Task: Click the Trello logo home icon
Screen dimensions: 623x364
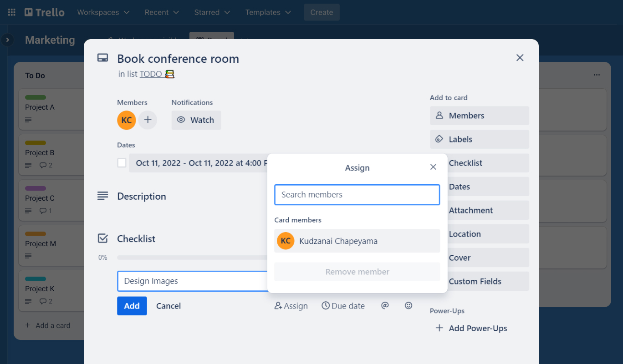Action: coord(44,12)
